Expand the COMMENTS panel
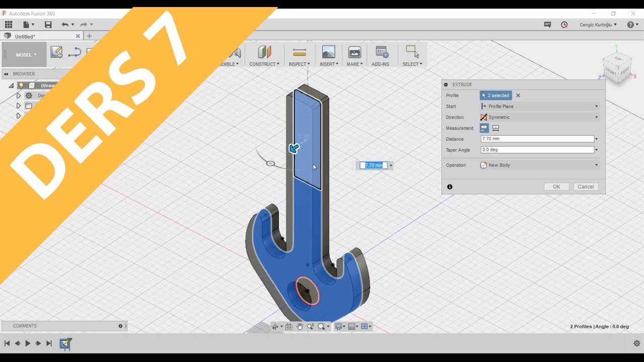Screen dimensions: 644x362 [x=120, y=326]
